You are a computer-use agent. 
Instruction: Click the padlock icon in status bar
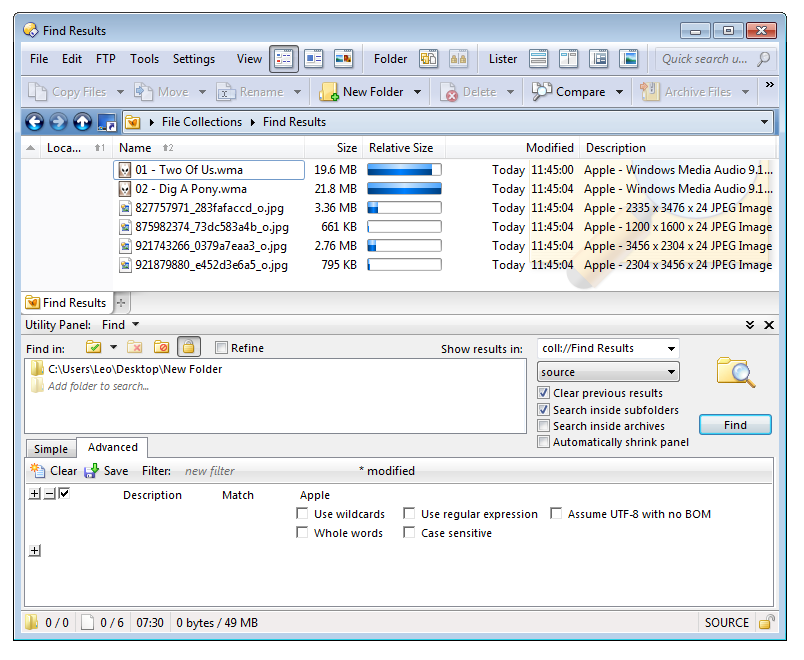click(766, 622)
